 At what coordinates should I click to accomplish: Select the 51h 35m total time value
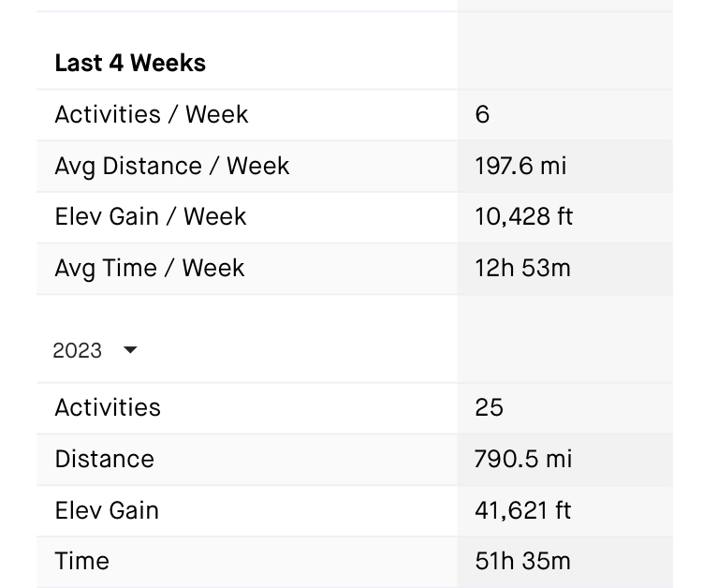pos(522,561)
